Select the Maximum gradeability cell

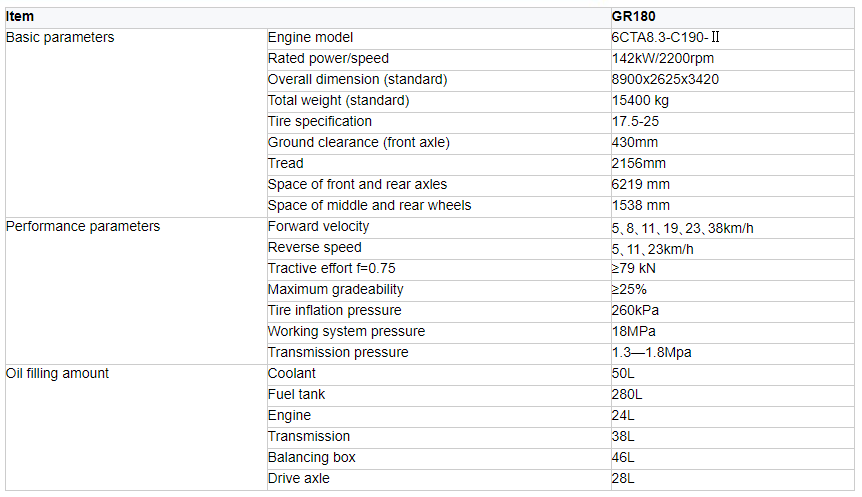335,289
